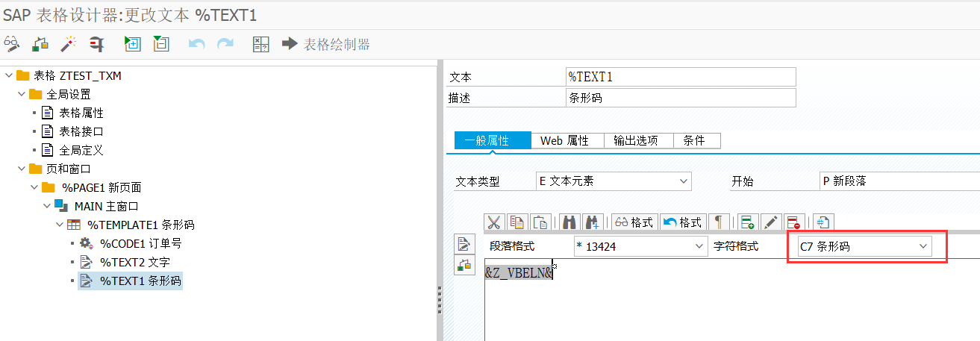
Task: Click the check text side icon below editor icon
Action: coord(464,264)
